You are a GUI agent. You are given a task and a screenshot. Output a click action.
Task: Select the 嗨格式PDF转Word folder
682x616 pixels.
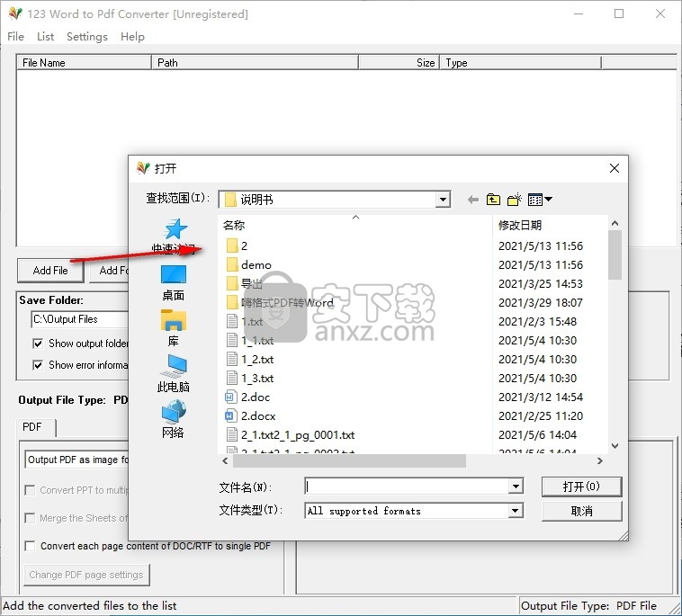coord(280,302)
